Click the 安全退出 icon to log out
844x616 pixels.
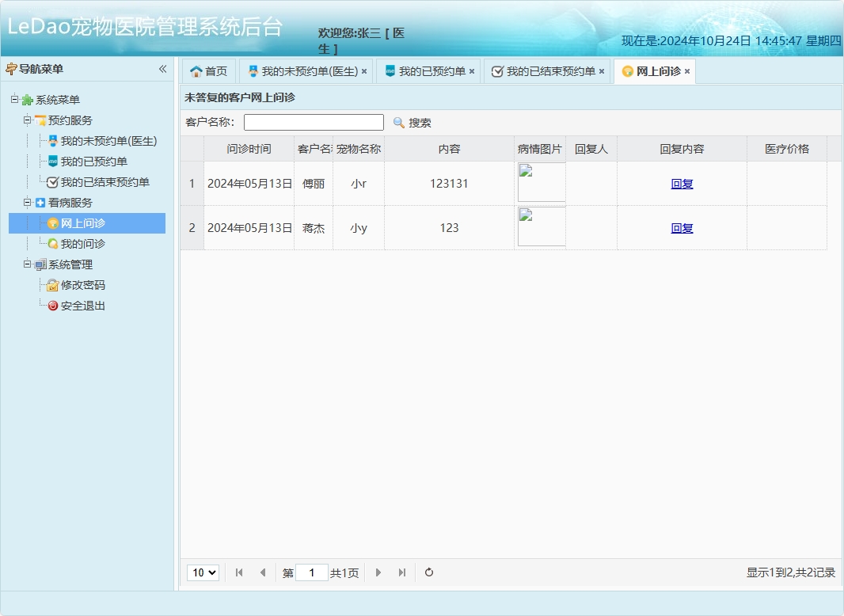51,306
